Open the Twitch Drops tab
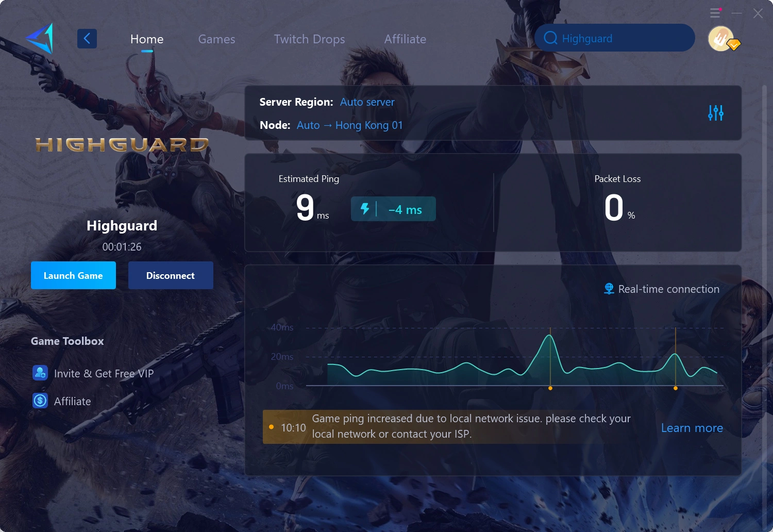This screenshot has width=773, height=532. (x=309, y=39)
